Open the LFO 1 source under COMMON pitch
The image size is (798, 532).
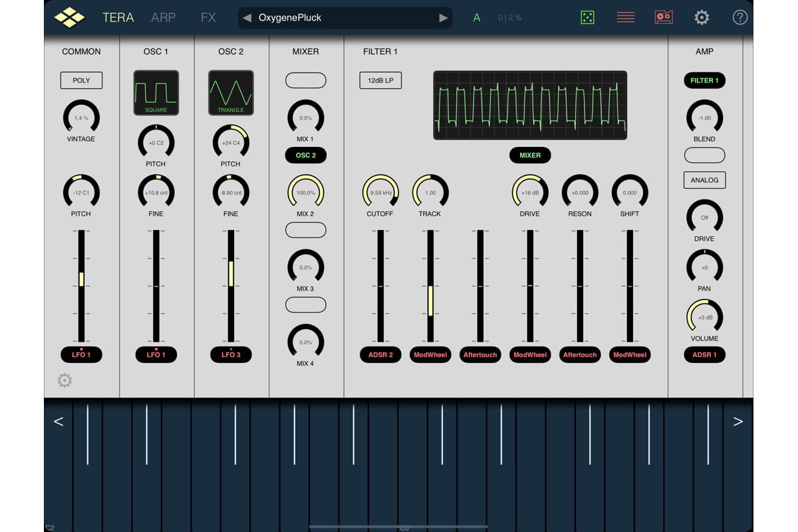81,354
